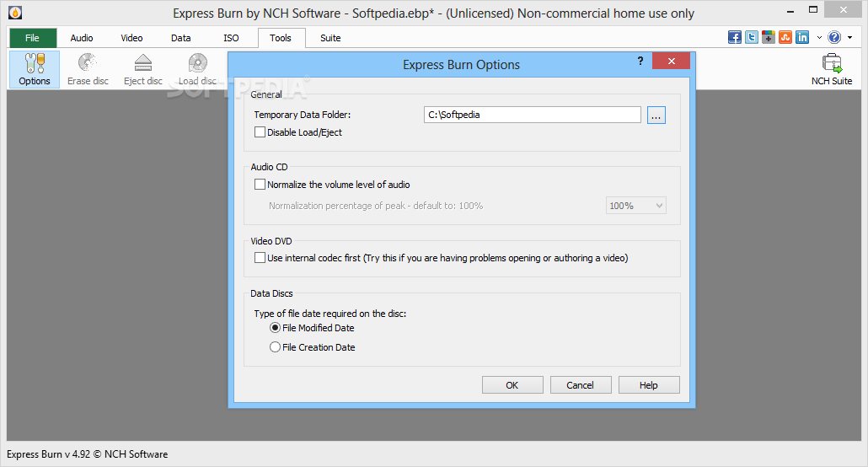Select the Tools tab

(281, 38)
